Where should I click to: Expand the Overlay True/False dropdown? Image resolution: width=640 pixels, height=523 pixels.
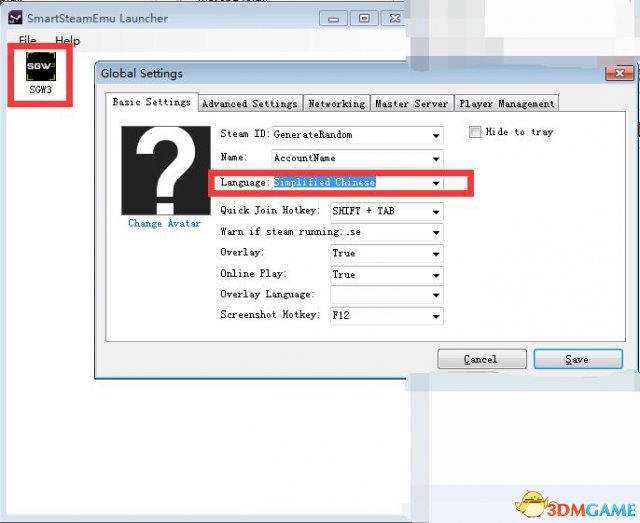tap(436, 254)
